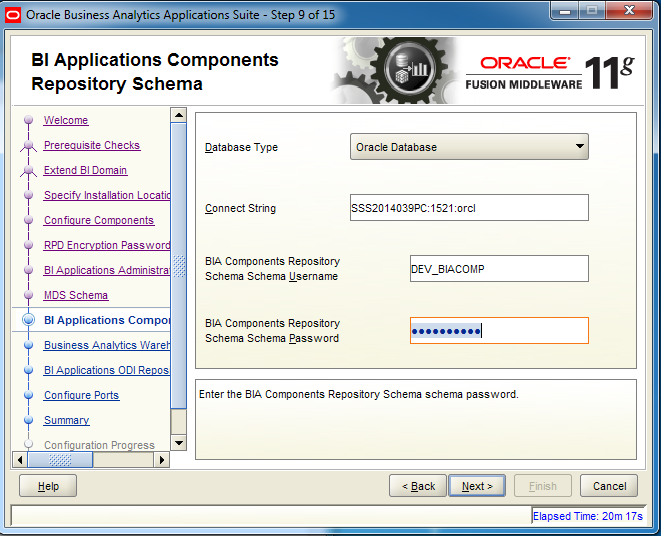Open the Help button
Image resolution: width=661 pixels, height=536 pixels.
[x=48, y=486]
